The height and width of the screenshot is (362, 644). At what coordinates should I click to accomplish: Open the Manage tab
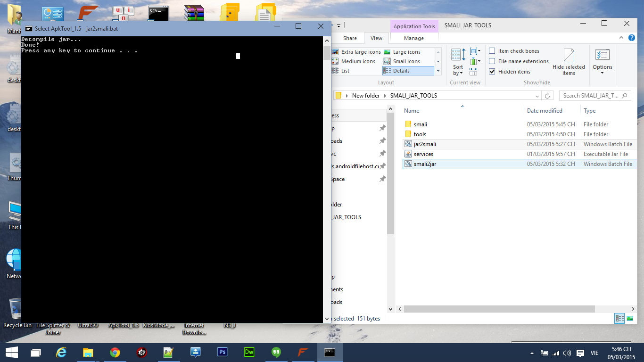[414, 38]
